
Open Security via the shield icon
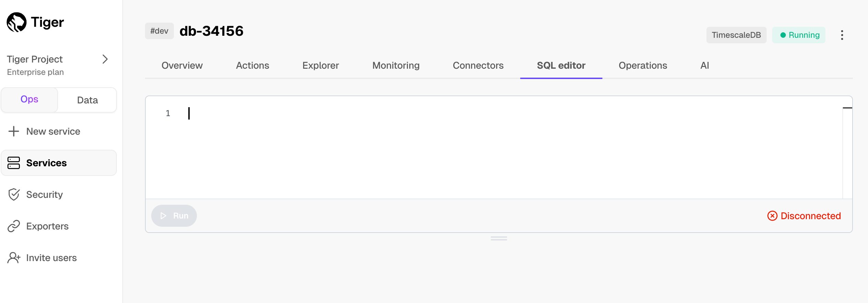(14, 194)
